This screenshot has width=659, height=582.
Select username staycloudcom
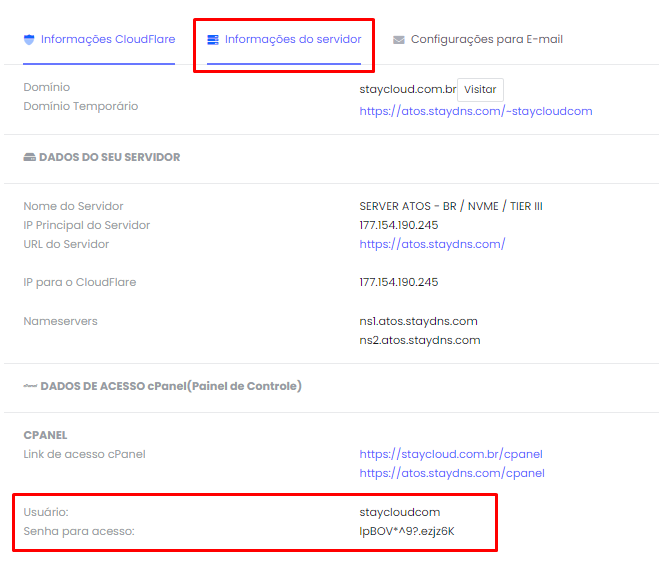coord(400,512)
